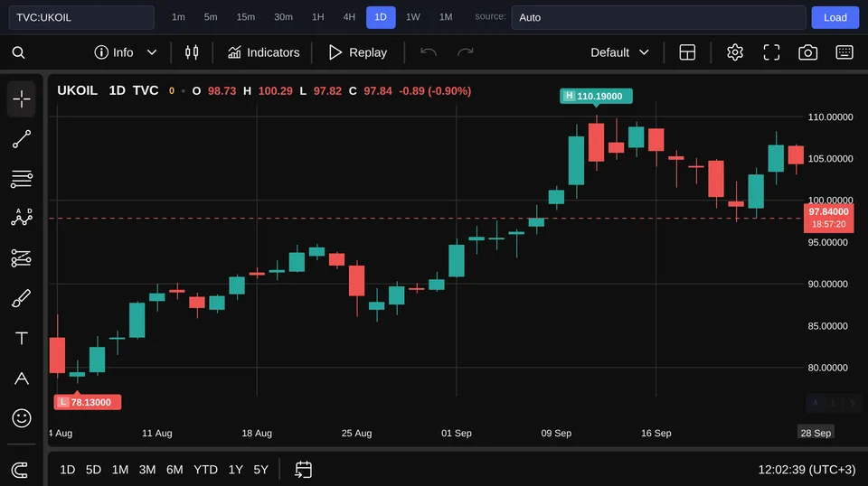Set date range to 5D
Image resolution: width=868 pixels, height=486 pixels.
coord(93,470)
